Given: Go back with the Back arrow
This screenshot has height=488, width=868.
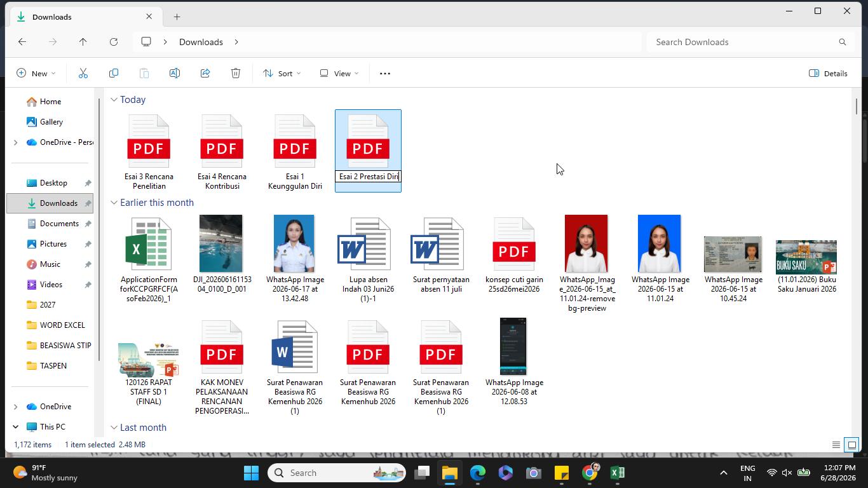Looking at the screenshot, I should tap(22, 42).
